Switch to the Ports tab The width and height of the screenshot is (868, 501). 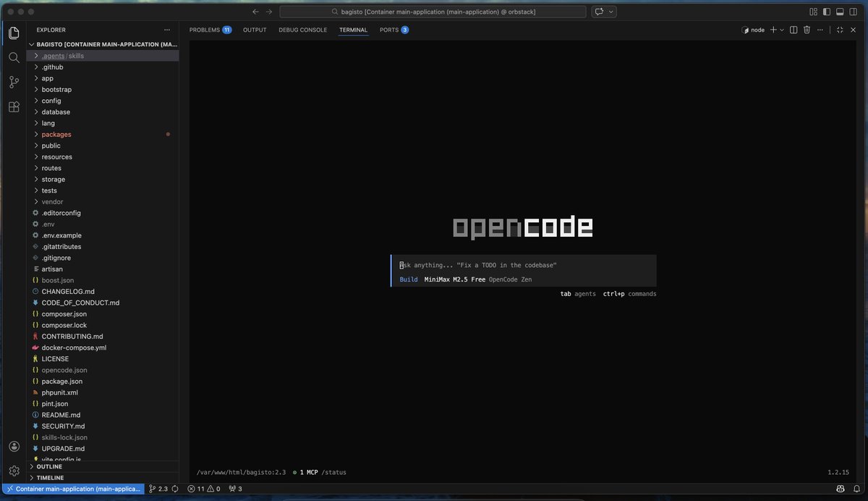coord(394,30)
